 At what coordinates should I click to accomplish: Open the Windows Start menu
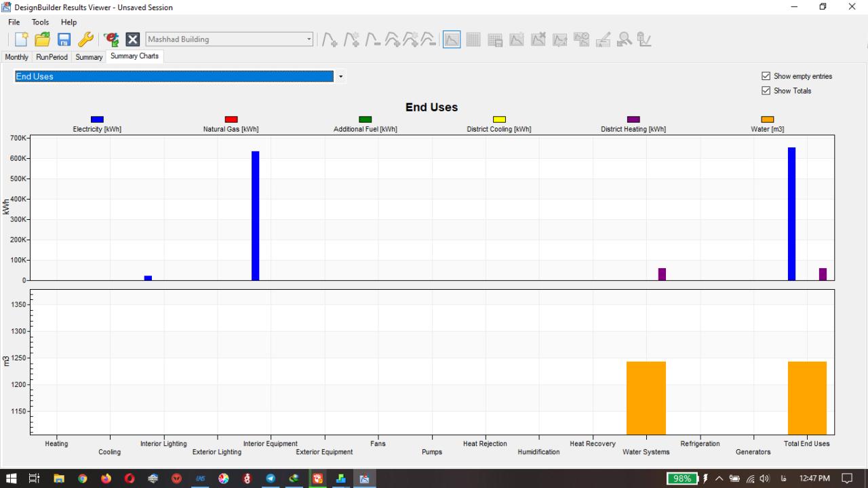pyautogui.click(x=12, y=478)
